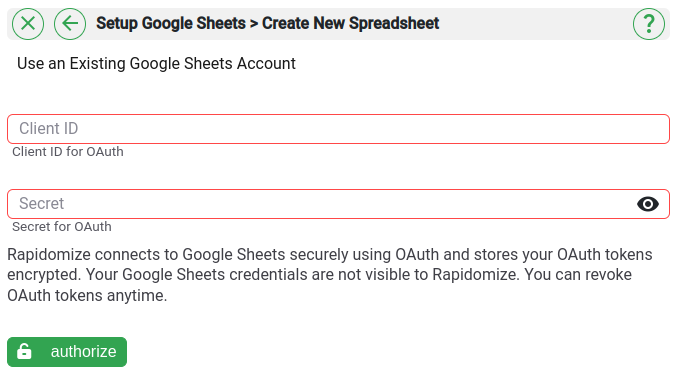Viewport: 676px width, 389px height.
Task: Select the 'Setup Google Sheets' breadcrumb text
Action: click(171, 23)
